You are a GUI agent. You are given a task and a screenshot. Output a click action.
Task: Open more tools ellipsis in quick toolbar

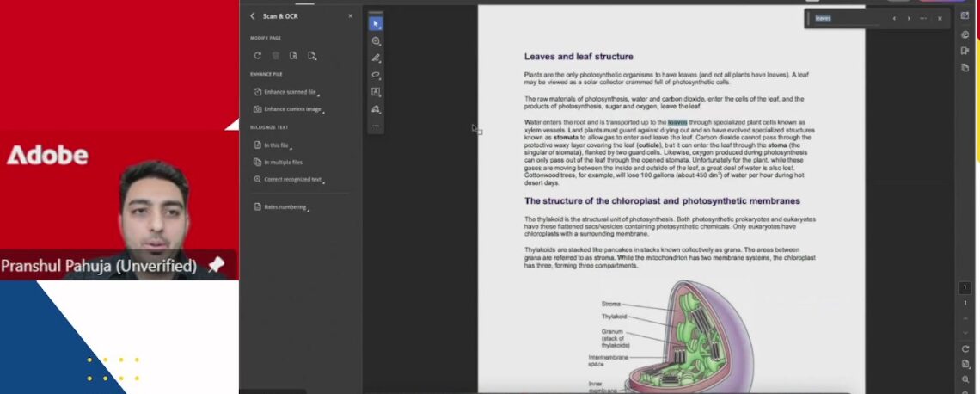[x=376, y=126]
